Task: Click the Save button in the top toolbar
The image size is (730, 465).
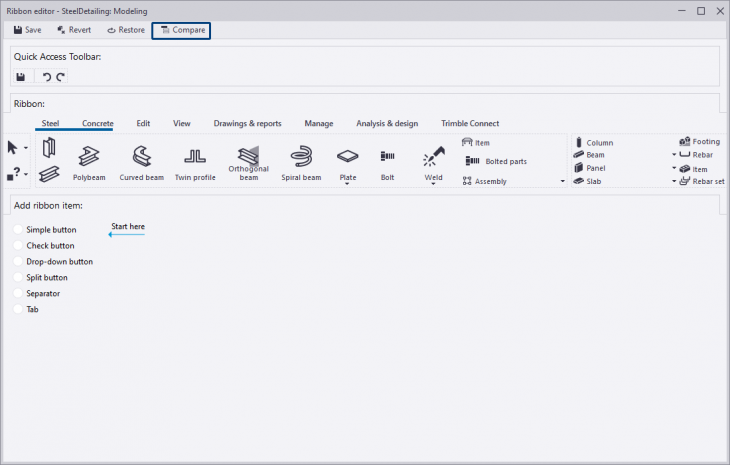Action: pyautogui.click(x=27, y=30)
